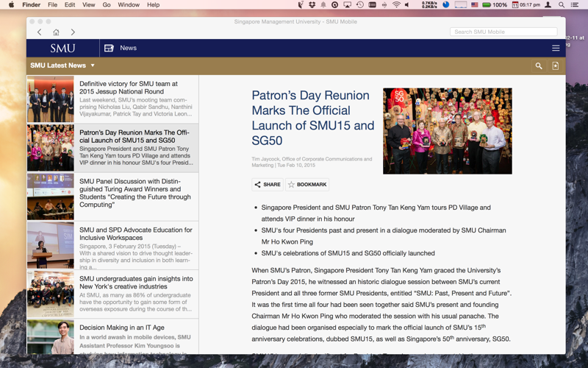Click the smiling man thumbnail

[50, 337]
